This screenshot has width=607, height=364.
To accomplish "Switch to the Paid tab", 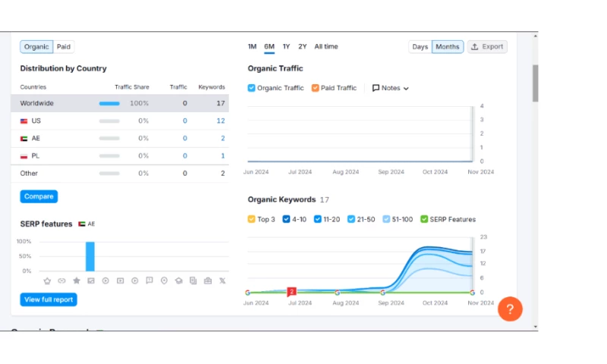I will [64, 47].
